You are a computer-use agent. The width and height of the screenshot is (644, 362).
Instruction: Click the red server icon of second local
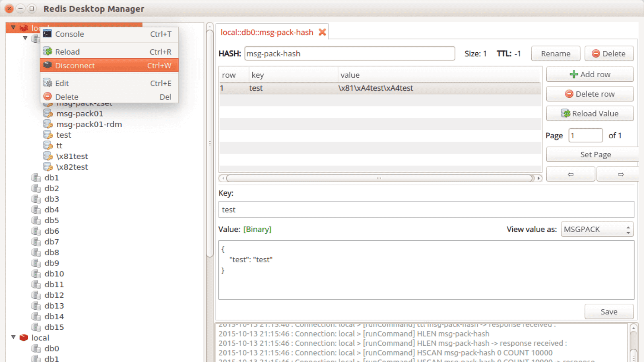click(24, 337)
